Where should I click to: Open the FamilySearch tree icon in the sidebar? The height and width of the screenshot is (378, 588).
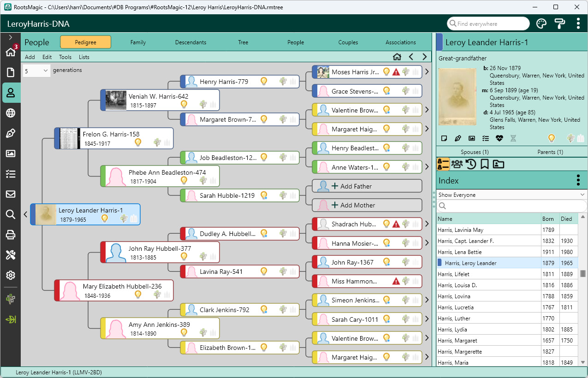(x=11, y=299)
